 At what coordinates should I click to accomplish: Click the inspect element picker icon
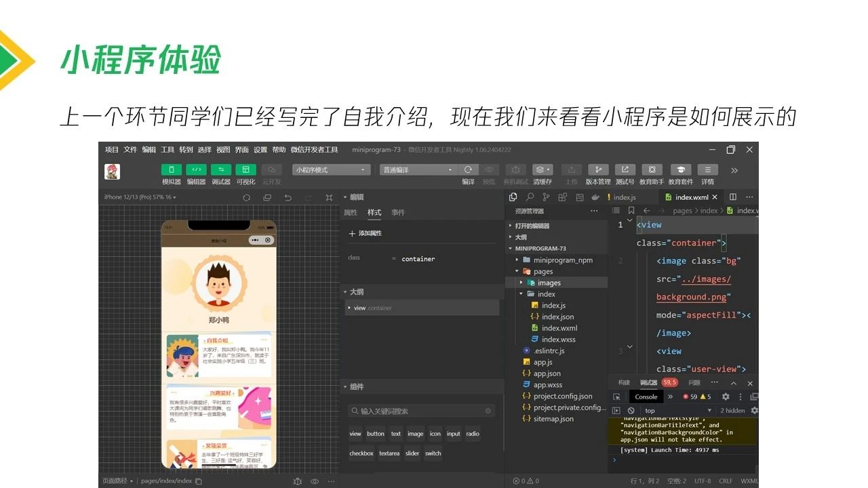(616, 396)
